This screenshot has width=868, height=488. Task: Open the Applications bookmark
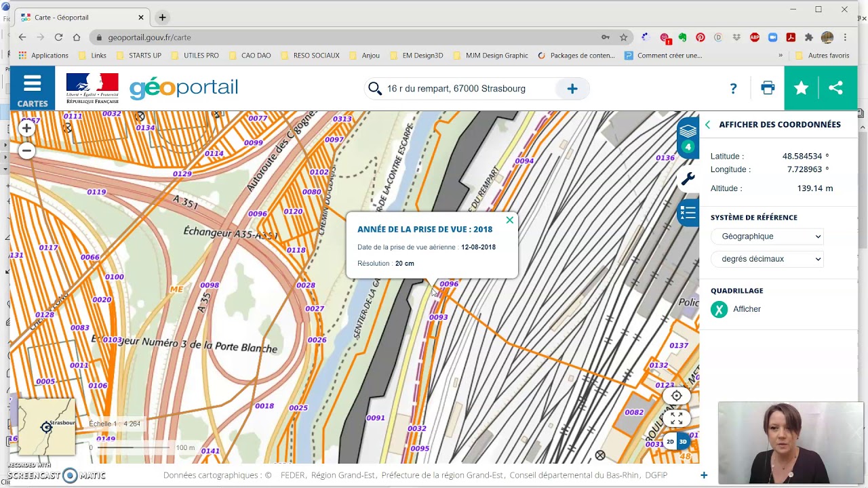43,56
